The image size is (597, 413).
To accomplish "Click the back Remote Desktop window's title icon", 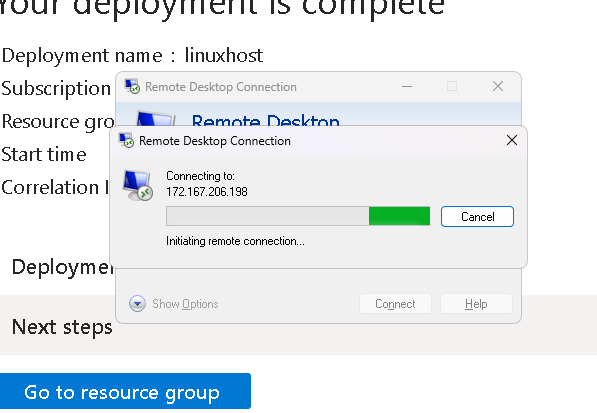I will (132, 86).
